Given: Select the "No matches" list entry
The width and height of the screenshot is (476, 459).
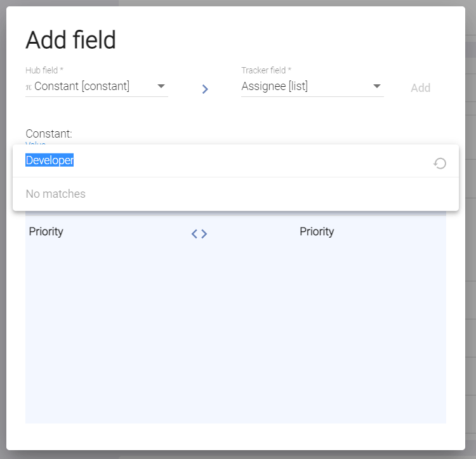Looking at the screenshot, I should pos(56,194).
